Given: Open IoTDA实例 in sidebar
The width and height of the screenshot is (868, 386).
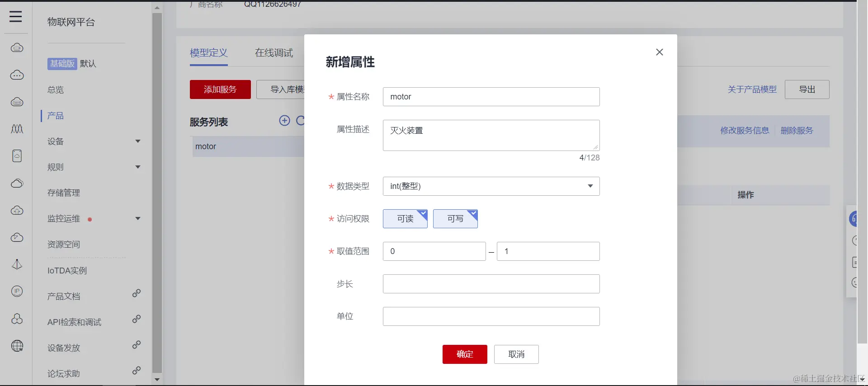Looking at the screenshot, I should coord(67,271).
